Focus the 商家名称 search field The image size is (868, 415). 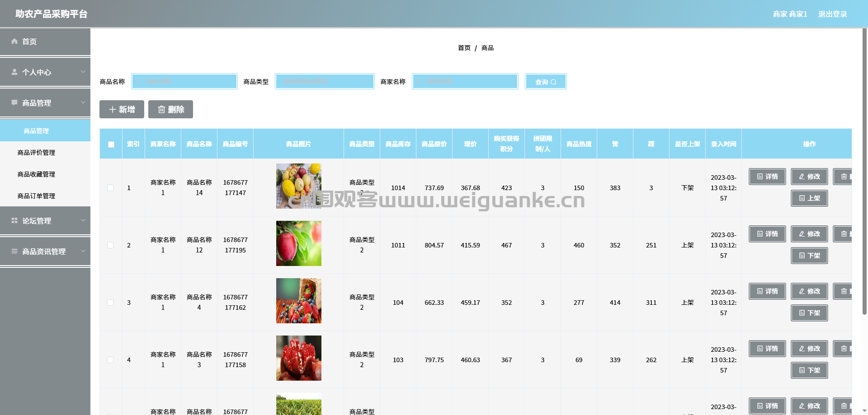pos(465,81)
